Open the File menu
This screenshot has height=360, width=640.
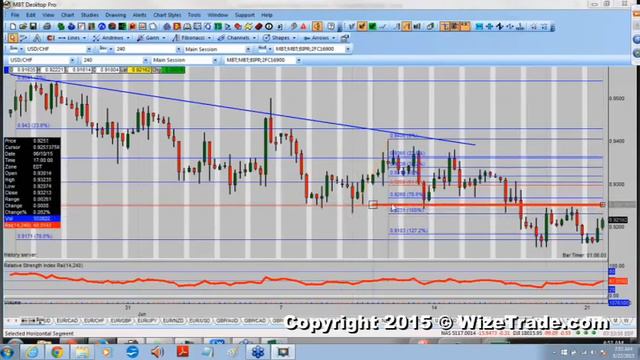click(15, 15)
